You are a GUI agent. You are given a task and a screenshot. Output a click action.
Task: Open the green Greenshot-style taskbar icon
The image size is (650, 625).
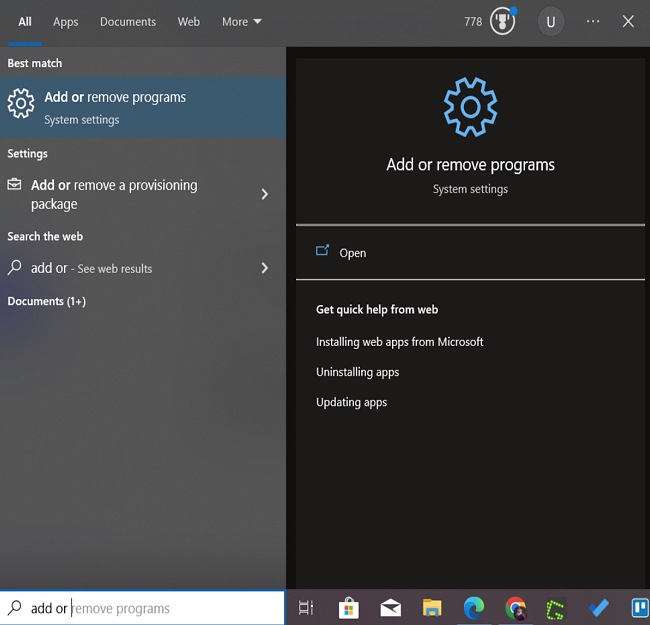click(555, 609)
